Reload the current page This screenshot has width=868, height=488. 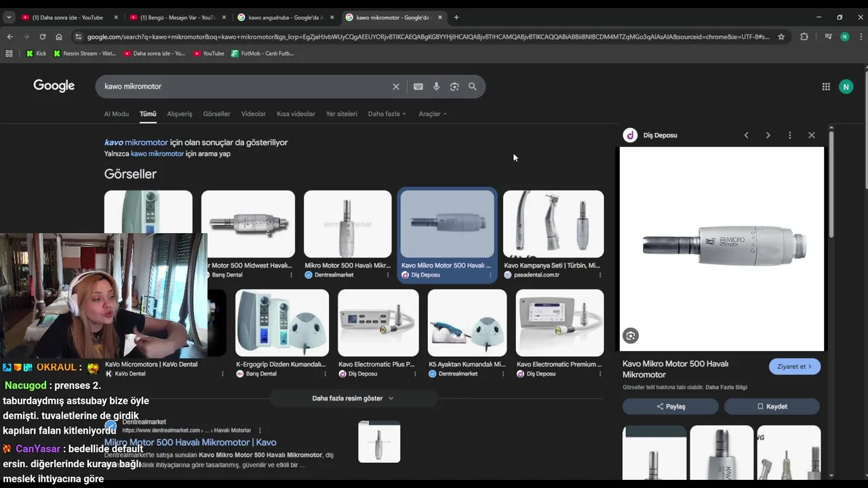click(42, 37)
